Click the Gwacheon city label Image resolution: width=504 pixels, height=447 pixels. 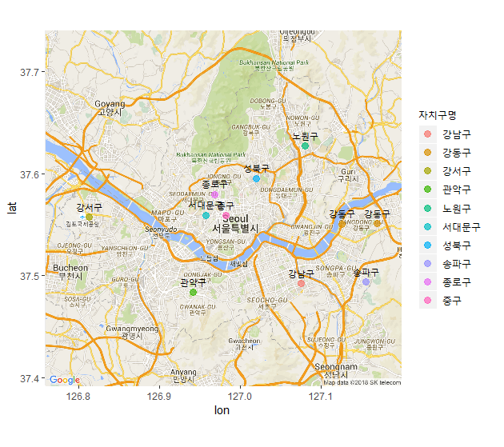tap(244, 344)
